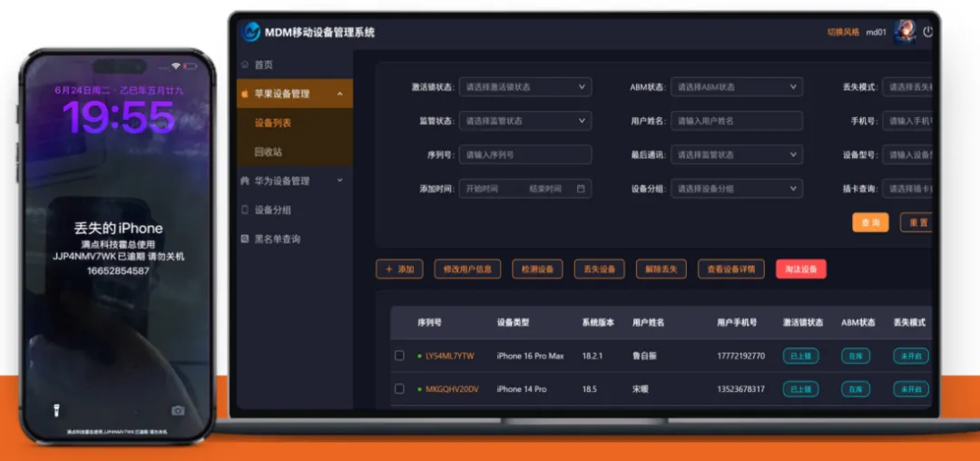Image resolution: width=980 pixels, height=461 pixels.
Task: Open the 激活锁状态 dropdown
Action: [x=525, y=87]
